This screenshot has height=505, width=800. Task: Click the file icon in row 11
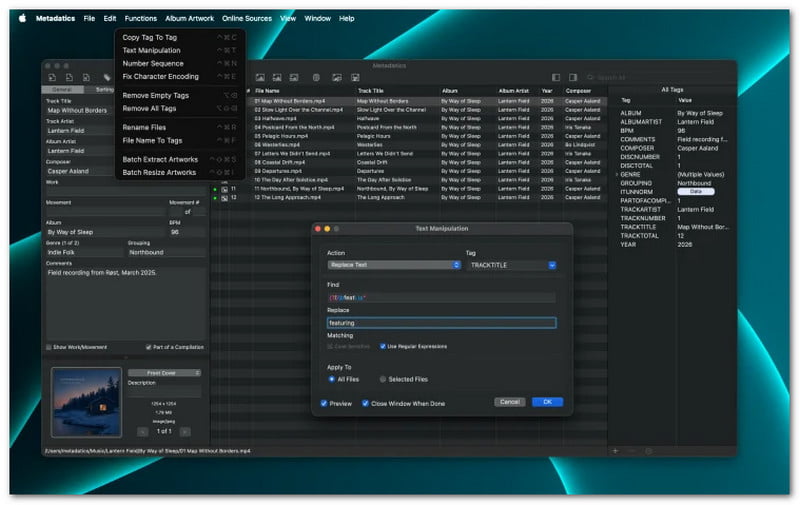click(224, 189)
